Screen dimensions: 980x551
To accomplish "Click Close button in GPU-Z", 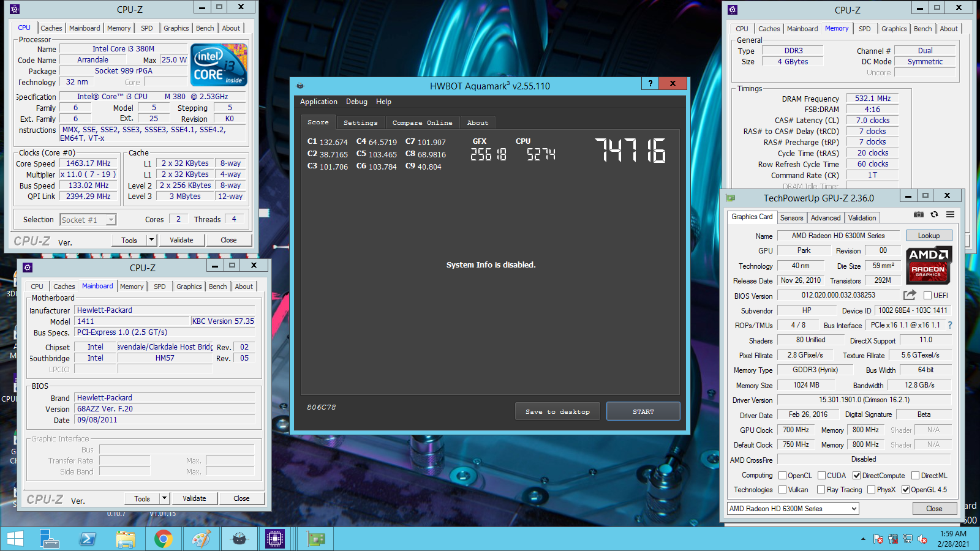I will (x=934, y=509).
